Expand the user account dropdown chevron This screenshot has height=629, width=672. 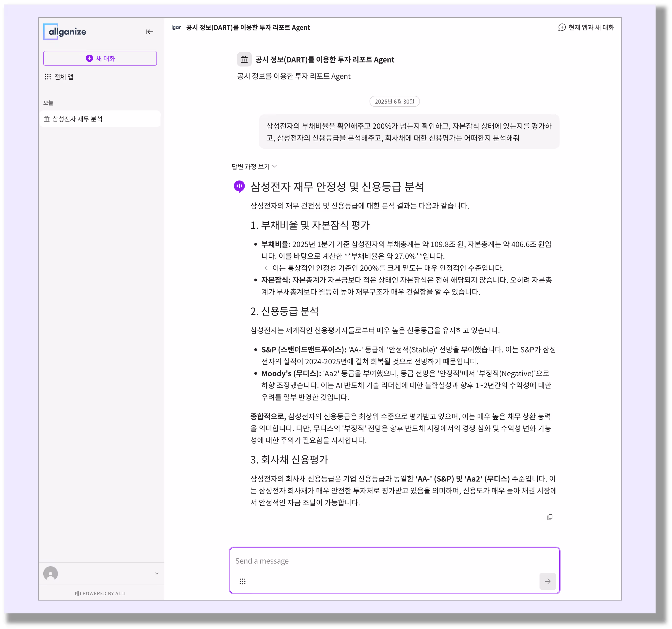point(157,574)
